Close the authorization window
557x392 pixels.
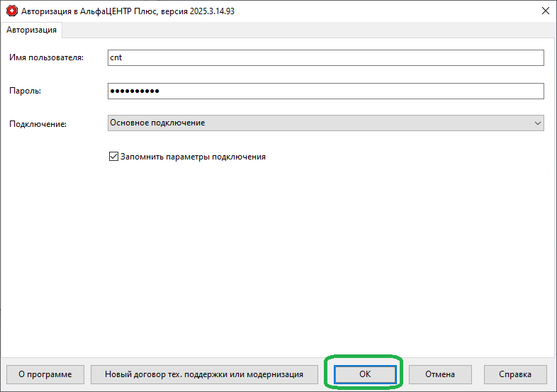click(546, 11)
